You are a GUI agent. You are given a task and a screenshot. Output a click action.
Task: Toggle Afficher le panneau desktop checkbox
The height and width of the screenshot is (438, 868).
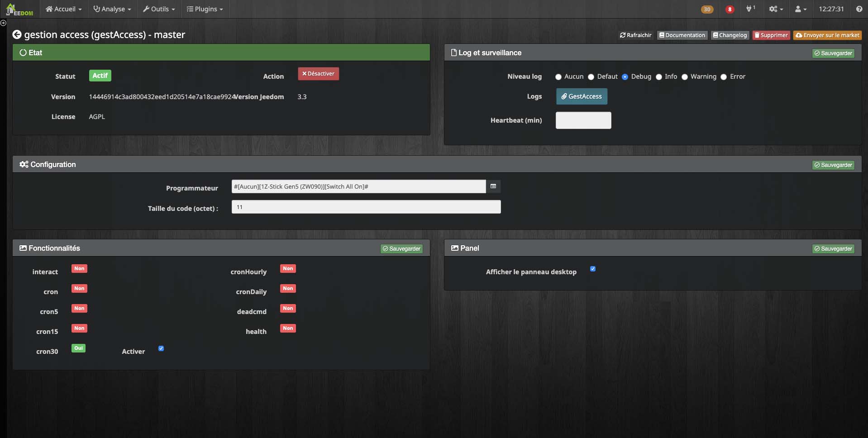coord(593,269)
